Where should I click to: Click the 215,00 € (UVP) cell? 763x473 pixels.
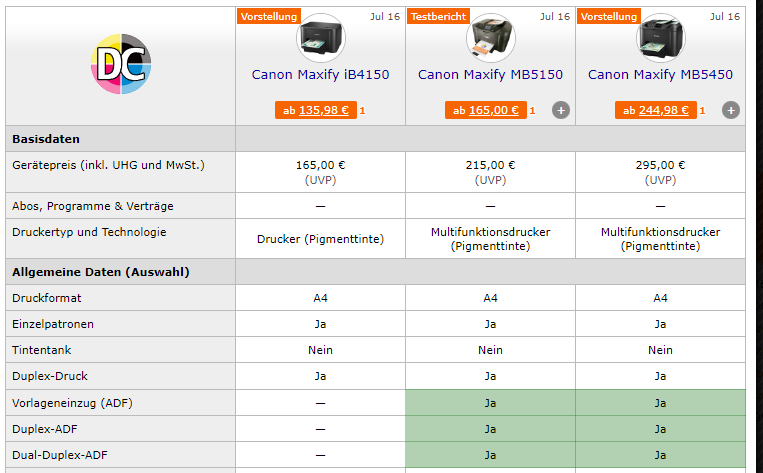pyautogui.click(x=490, y=172)
